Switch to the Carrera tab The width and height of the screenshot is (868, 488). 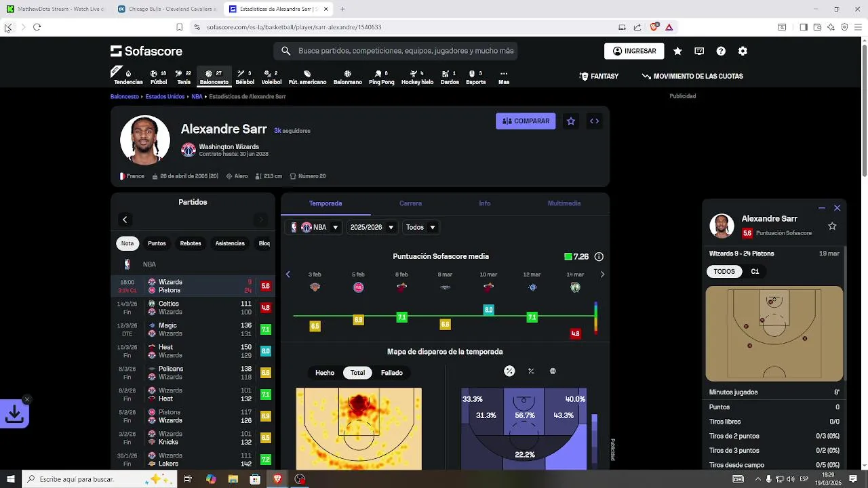tap(410, 203)
